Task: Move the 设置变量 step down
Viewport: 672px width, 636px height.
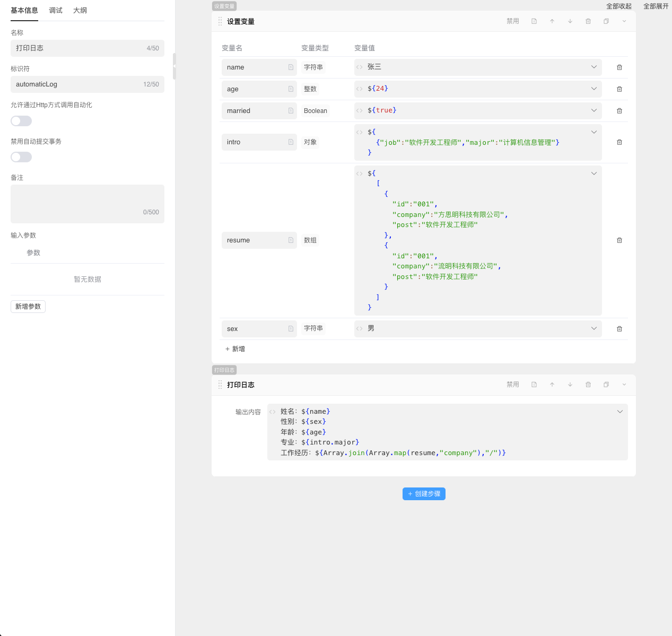Action: (x=570, y=21)
